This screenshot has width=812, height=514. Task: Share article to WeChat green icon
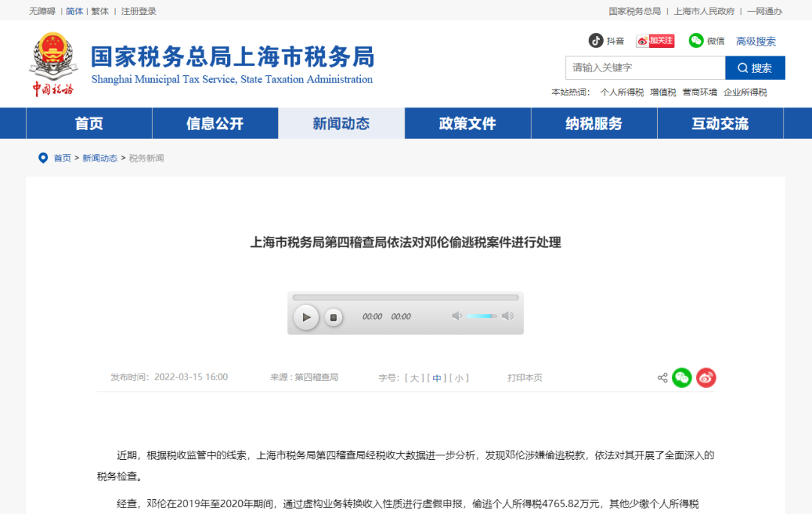(x=681, y=378)
